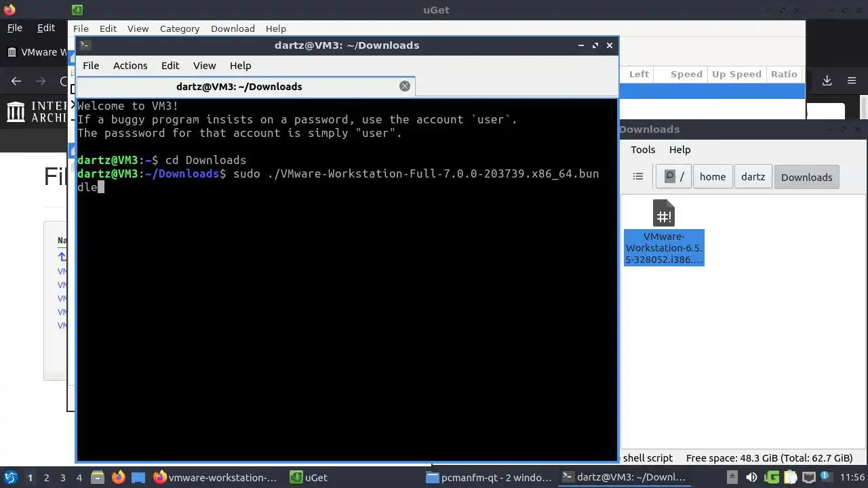Select the highlighted download row in uGet
Viewport: 868px width, 488px height.
712,90
